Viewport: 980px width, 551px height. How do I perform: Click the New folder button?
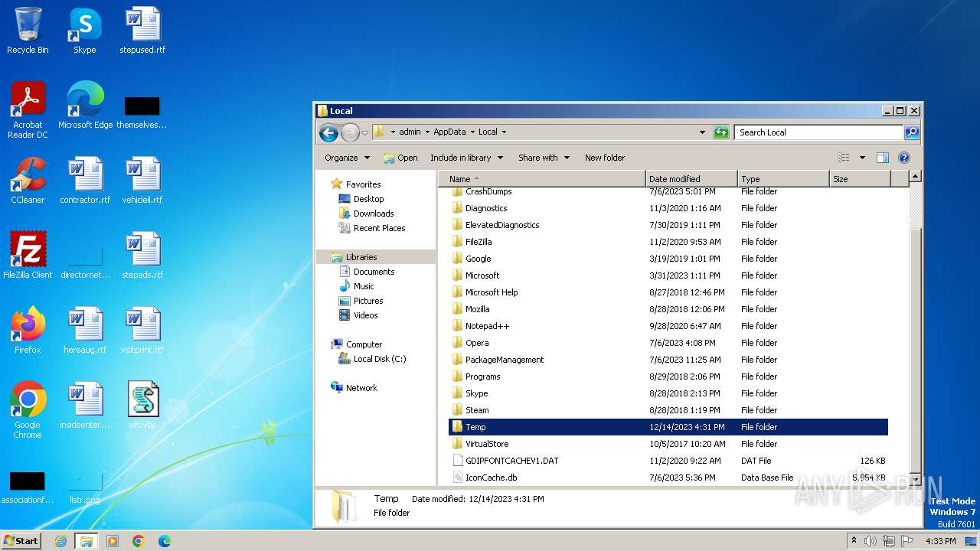point(605,158)
